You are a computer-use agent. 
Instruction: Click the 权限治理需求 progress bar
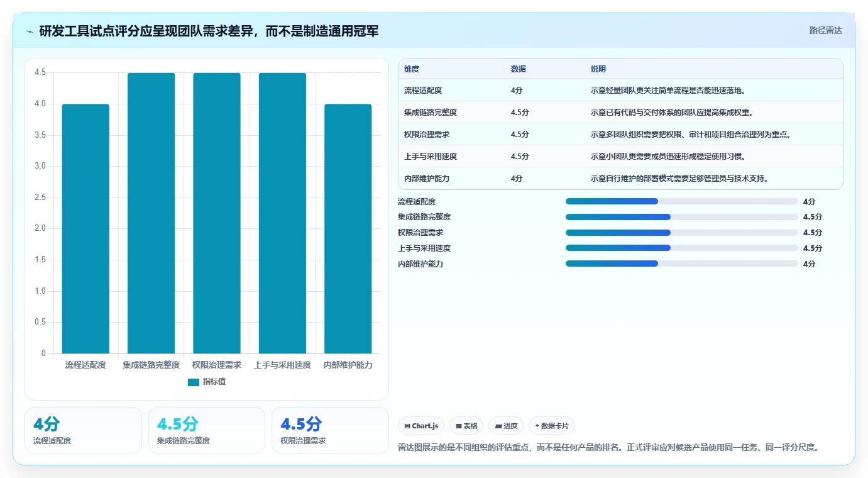(x=682, y=233)
